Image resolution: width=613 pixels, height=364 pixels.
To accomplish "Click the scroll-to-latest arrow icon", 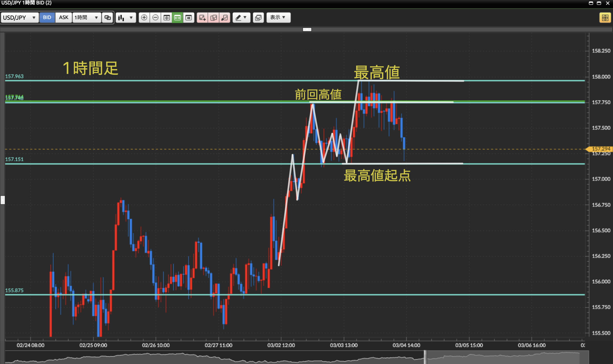I will [x=188, y=17].
